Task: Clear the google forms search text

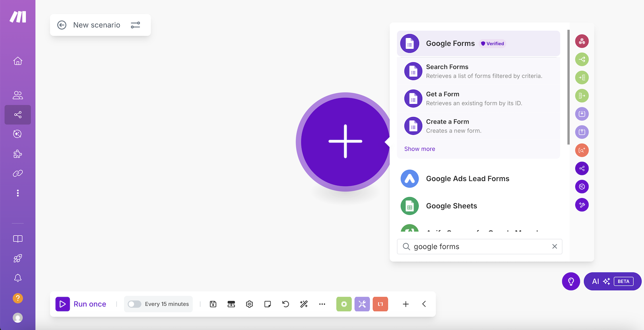Action: [555, 246]
